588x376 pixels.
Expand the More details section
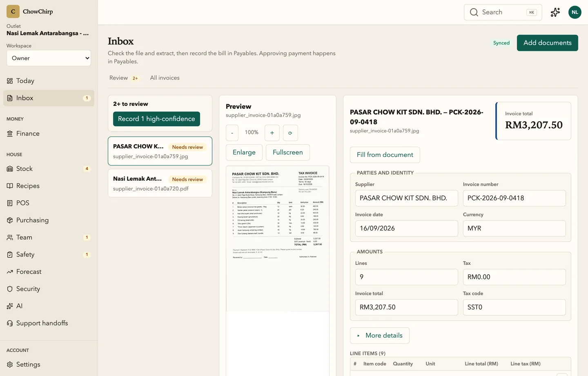(x=380, y=336)
